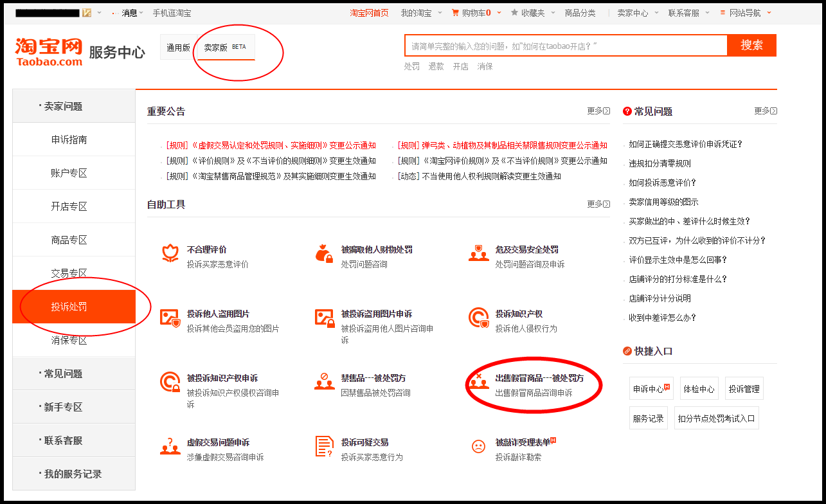Click the 开店 suggested search keyword
826x504 pixels.
click(x=461, y=66)
